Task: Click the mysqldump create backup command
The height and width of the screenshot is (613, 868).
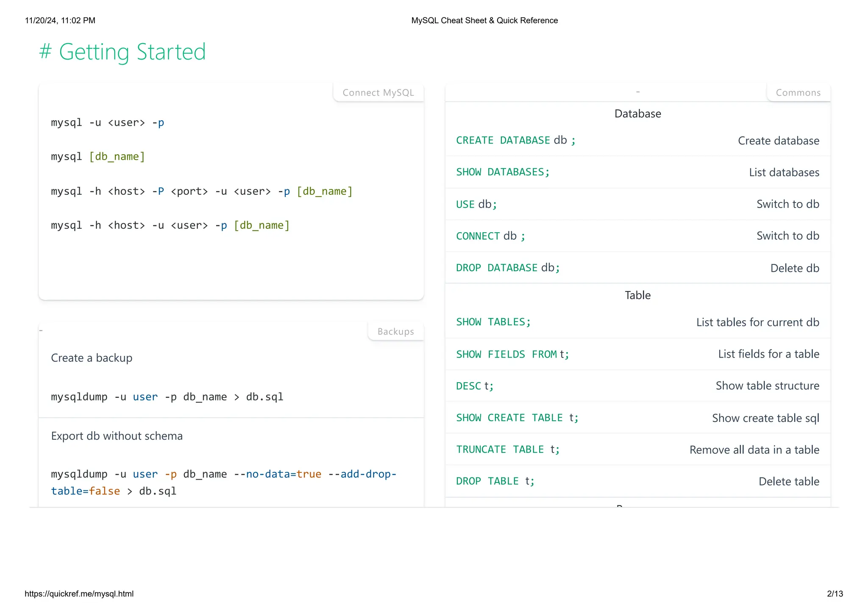Action: (167, 397)
